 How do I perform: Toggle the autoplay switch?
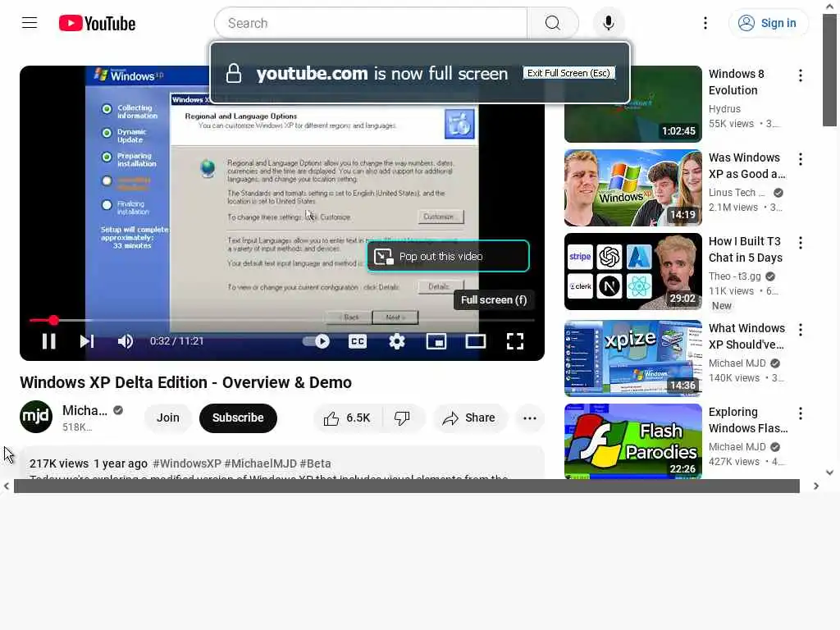tap(316, 341)
